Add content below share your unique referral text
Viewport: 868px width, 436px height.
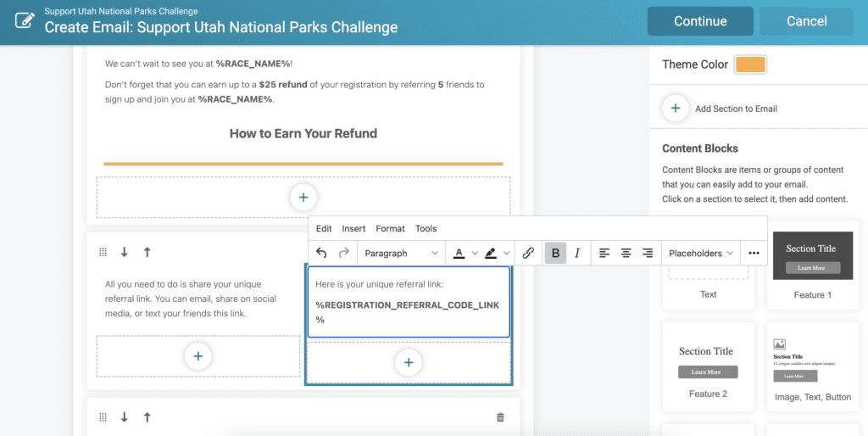[198, 356]
